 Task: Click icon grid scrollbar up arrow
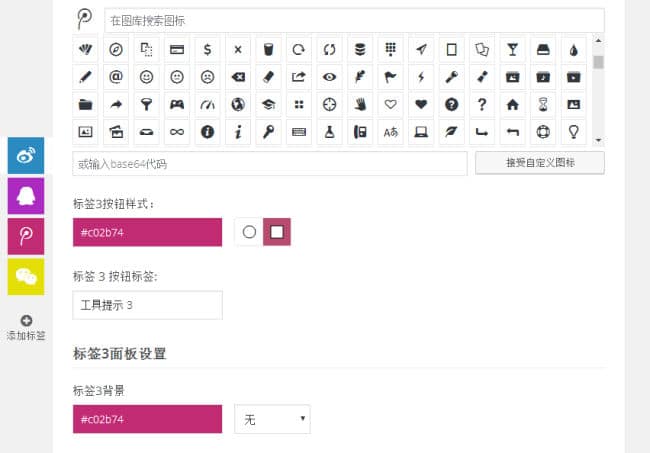coord(598,40)
